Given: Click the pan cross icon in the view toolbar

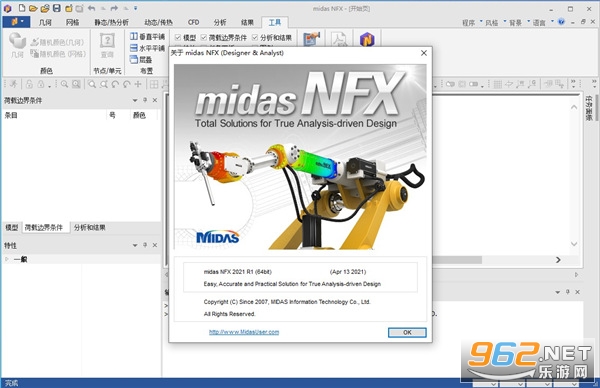Looking at the screenshot, I should coord(138,84).
